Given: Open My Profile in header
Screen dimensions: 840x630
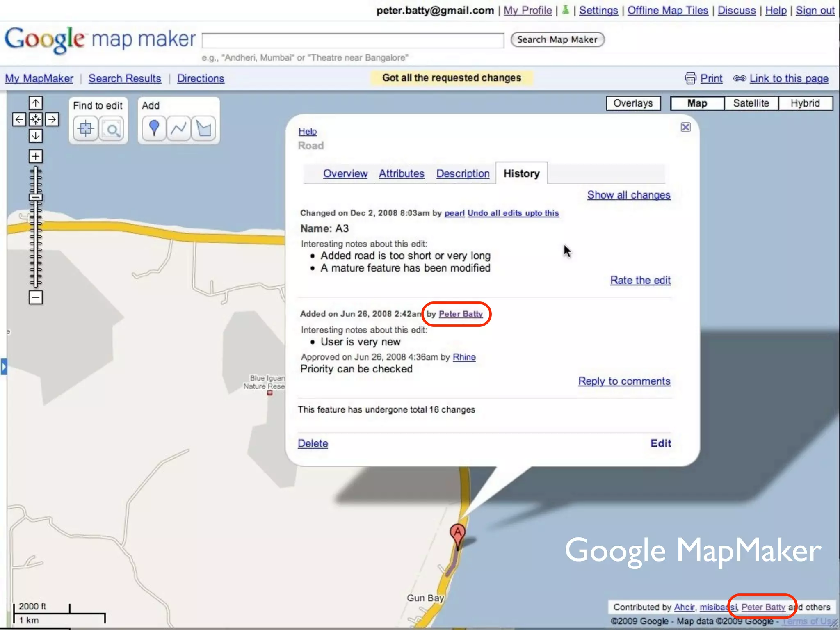Looking at the screenshot, I should pyautogui.click(x=527, y=10).
